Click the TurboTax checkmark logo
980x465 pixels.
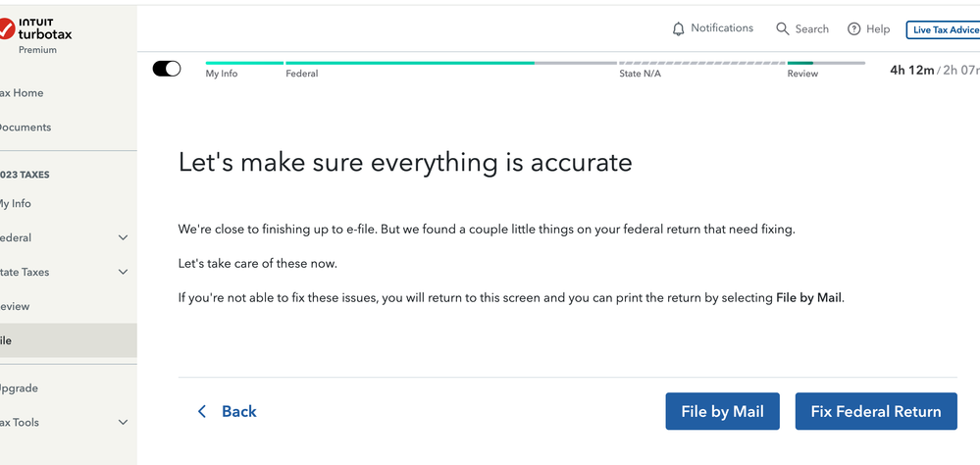coord(6,28)
